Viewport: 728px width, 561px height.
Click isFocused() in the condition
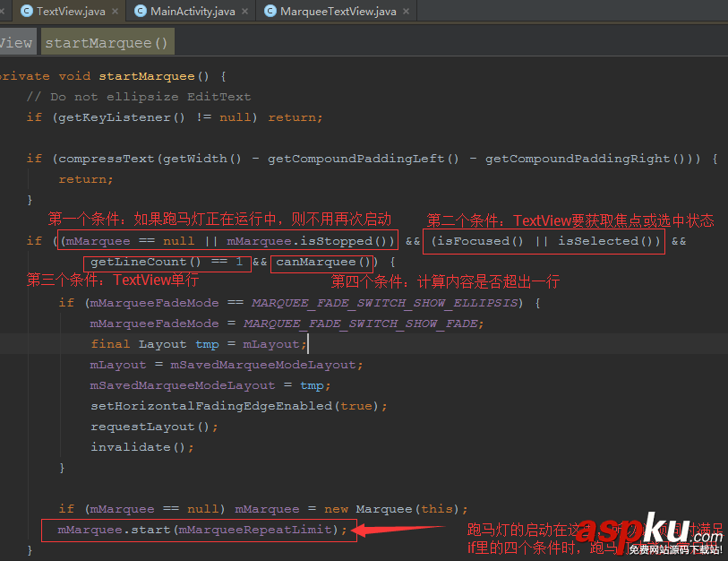click(x=481, y=241)
